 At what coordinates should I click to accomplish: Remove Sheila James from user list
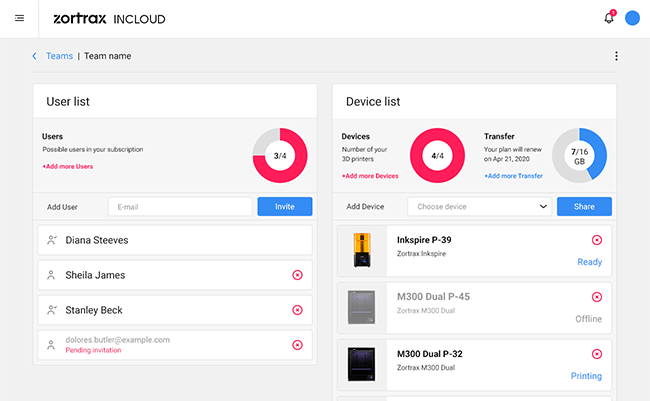coord(297,275)
